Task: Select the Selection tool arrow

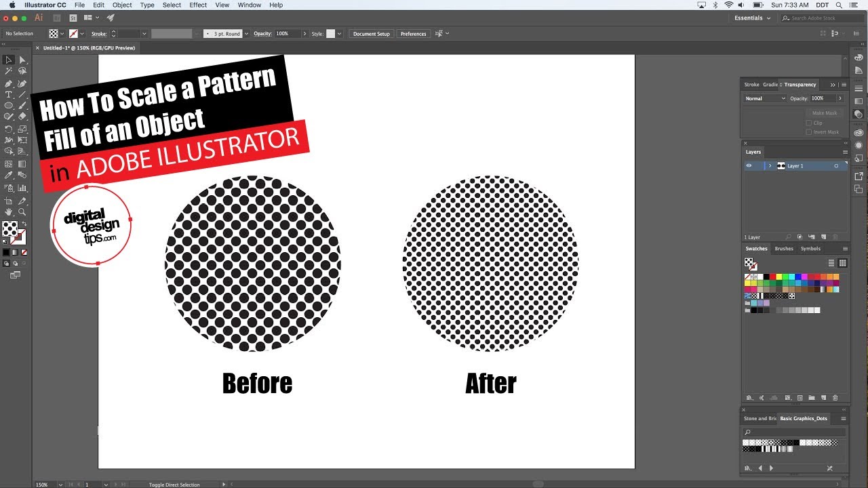Action: [8, 60]
